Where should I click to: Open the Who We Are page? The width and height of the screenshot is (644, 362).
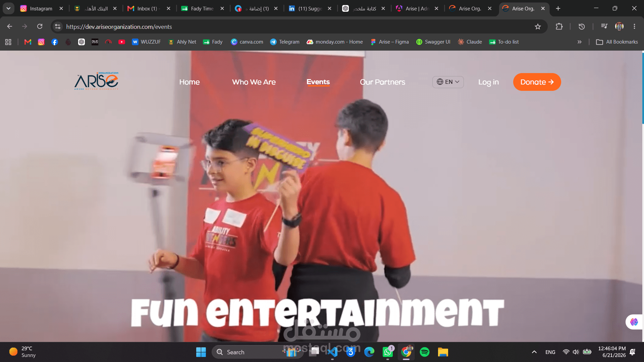(254, 82)
